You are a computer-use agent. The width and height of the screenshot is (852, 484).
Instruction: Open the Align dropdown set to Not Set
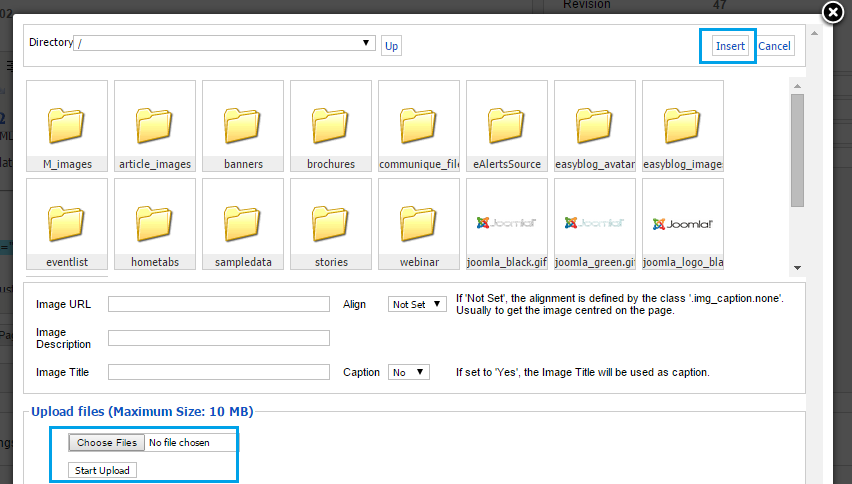tap(417, 304)
